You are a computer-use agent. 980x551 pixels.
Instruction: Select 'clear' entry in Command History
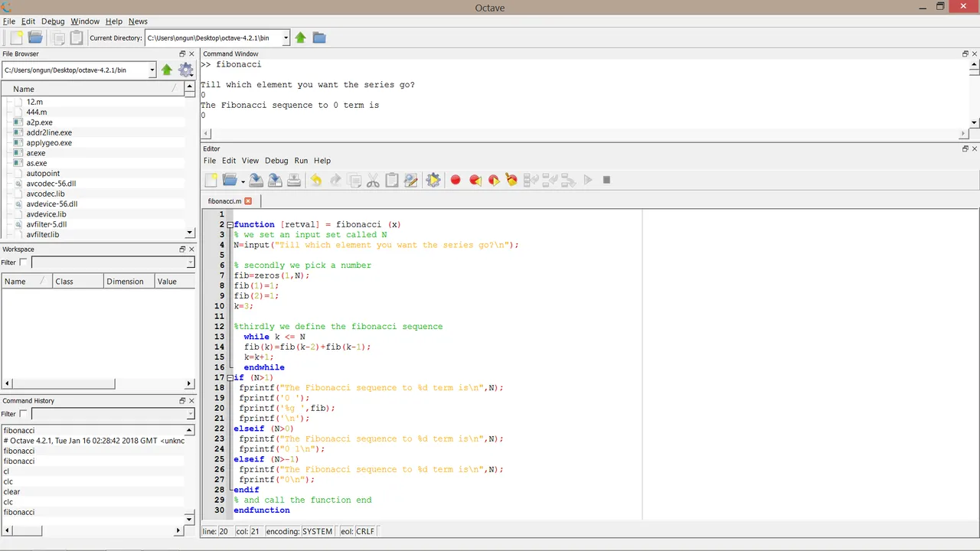pyautogui.click(x=11, y=492)
